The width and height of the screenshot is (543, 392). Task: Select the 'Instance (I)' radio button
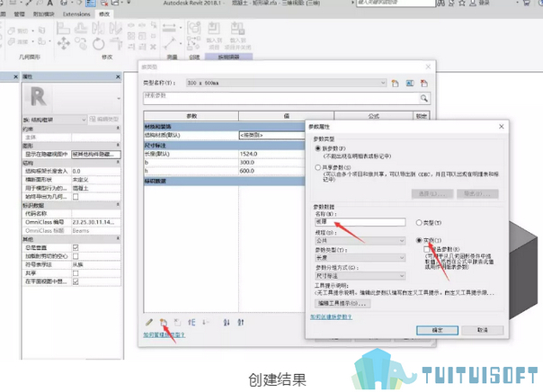419,240
